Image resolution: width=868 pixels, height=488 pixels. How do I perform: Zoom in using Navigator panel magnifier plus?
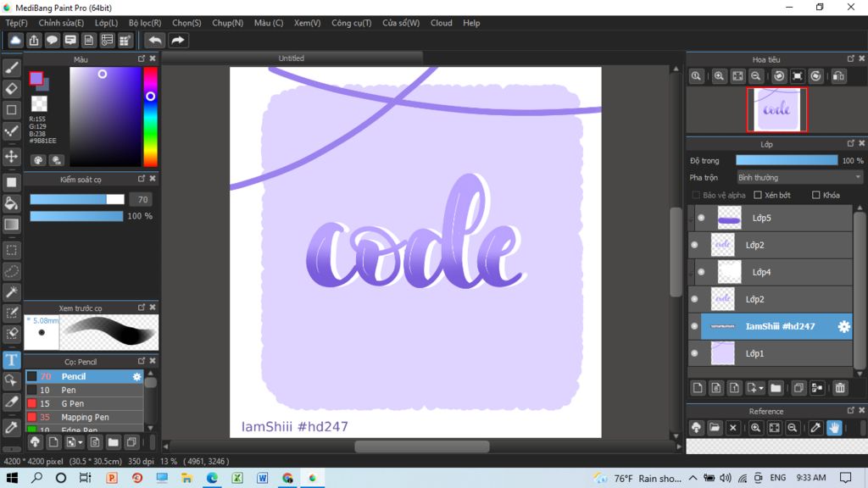click(719, 76)
